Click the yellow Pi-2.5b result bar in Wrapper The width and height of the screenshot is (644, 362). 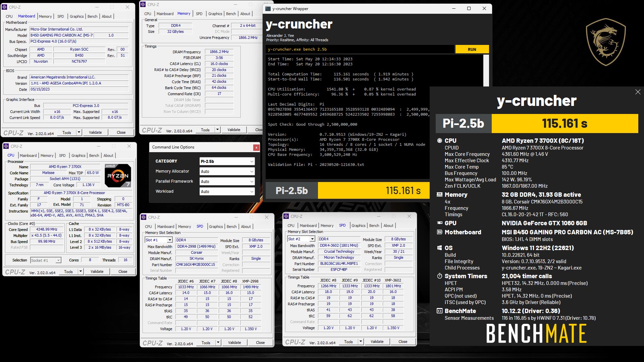pos(374,191)
